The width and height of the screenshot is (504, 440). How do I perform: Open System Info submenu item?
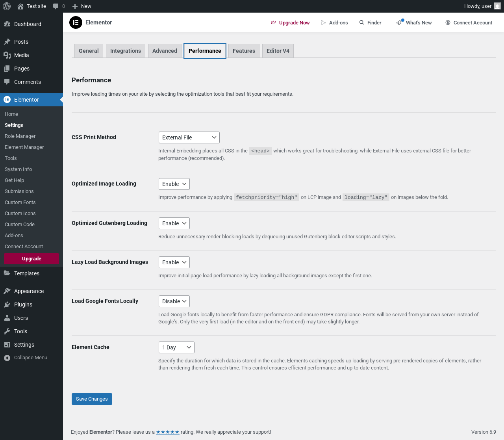click(31, 169)
